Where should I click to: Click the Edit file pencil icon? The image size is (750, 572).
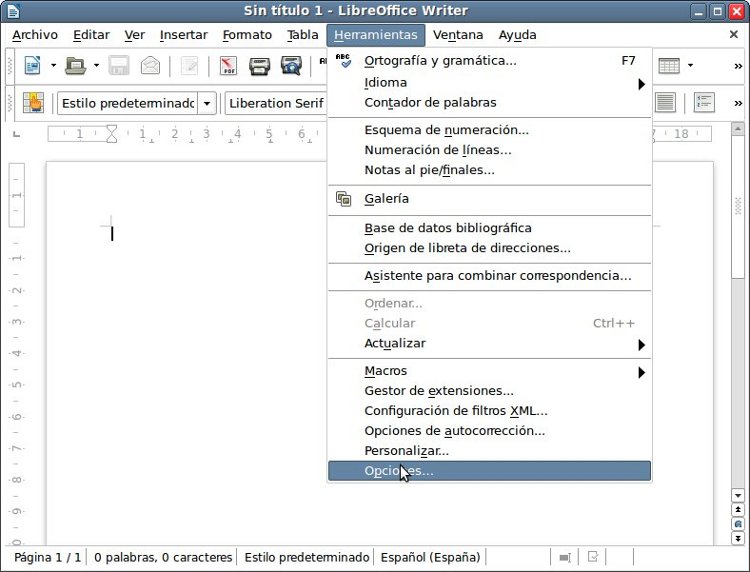click(189, 66)
